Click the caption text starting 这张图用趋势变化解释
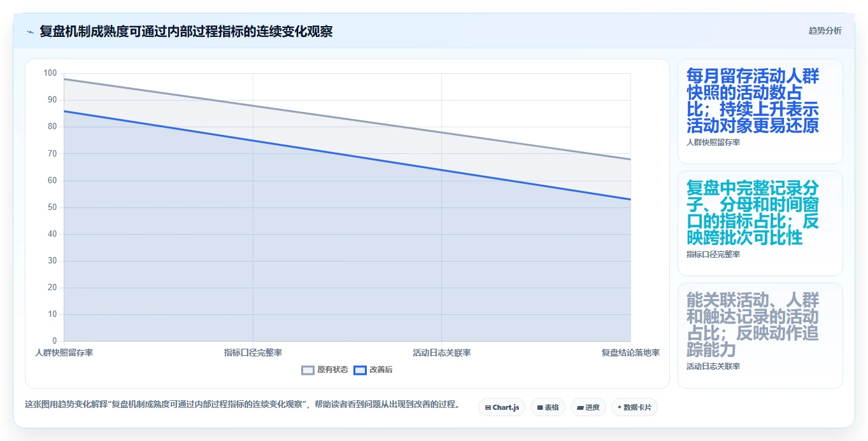868x441 pixels. (242, 404)
